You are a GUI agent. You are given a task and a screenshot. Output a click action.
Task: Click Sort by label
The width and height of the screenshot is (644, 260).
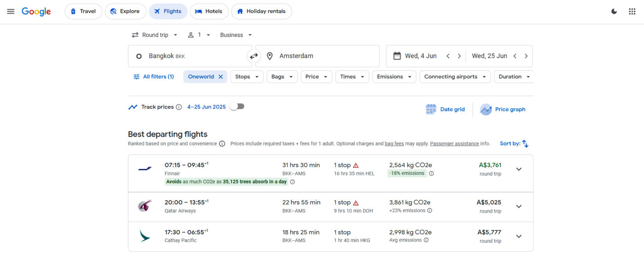510,144
